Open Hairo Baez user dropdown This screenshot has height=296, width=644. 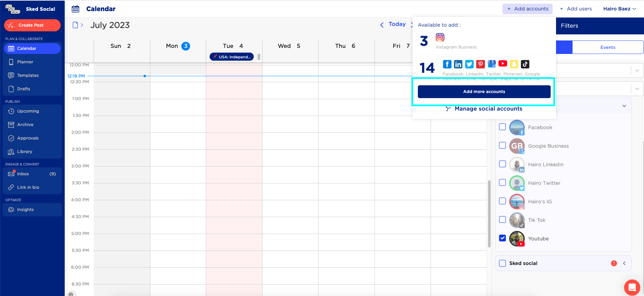pos(619,9)
